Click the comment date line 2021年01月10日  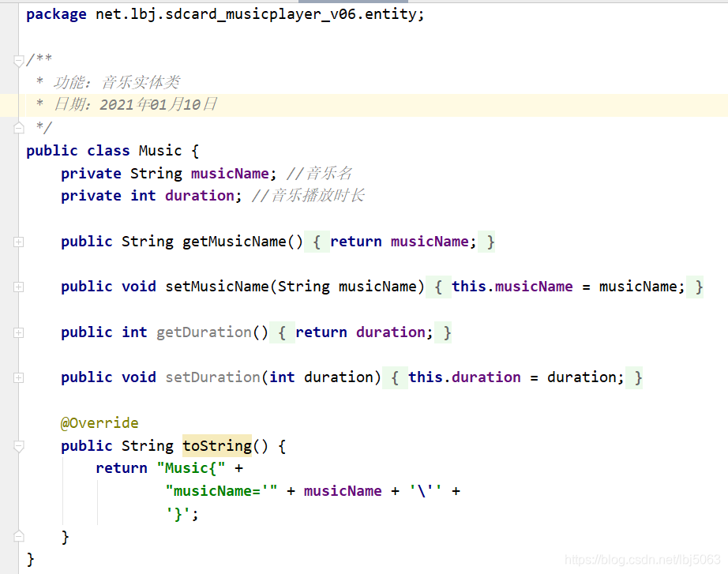pyautogui.click(x=159, y=104)
